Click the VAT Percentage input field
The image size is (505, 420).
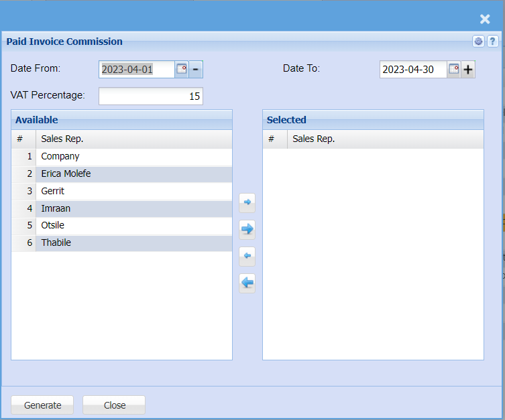click(150, 96)
